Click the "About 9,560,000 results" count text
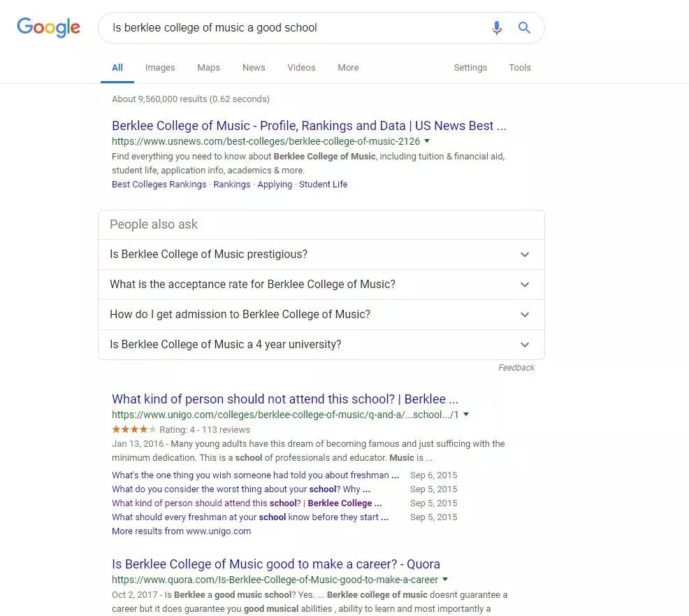Viewport: 689px width, 616px height. (191, 99)
